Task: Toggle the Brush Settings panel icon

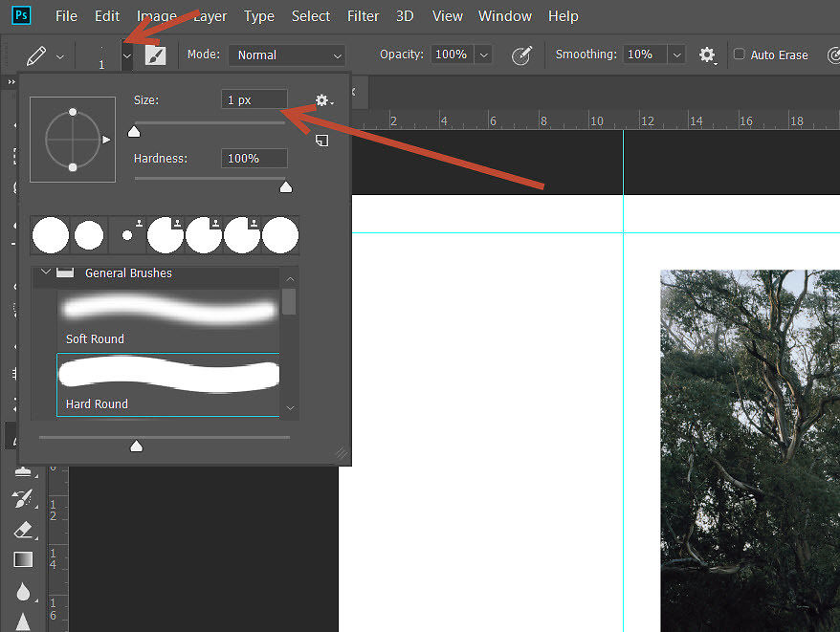Action: pyautogui.click(x=156, y=54)
